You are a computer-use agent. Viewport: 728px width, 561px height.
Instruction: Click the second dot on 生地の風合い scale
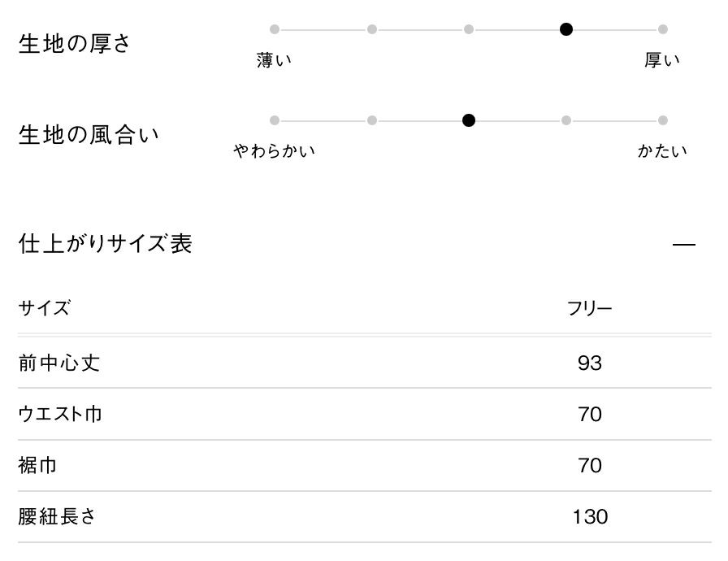coord(372,120)
